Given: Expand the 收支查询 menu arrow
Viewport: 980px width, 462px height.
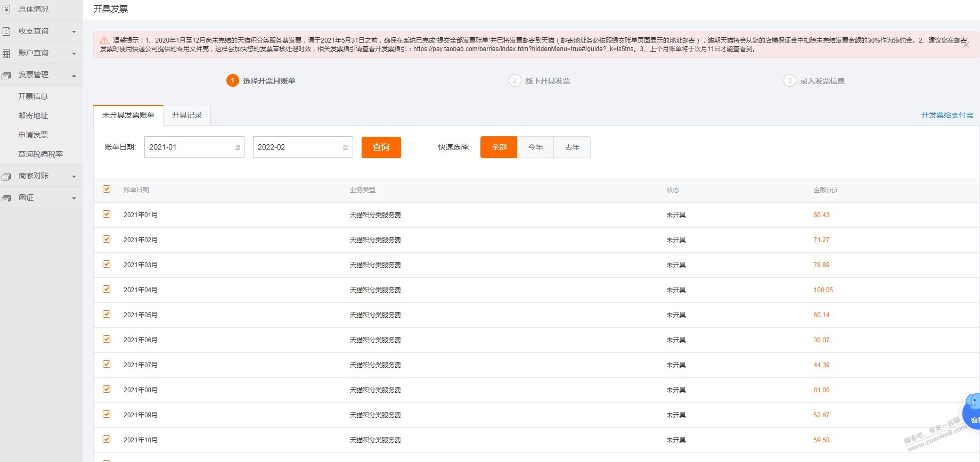Looking at the screenshot, I should click(74, 31).
